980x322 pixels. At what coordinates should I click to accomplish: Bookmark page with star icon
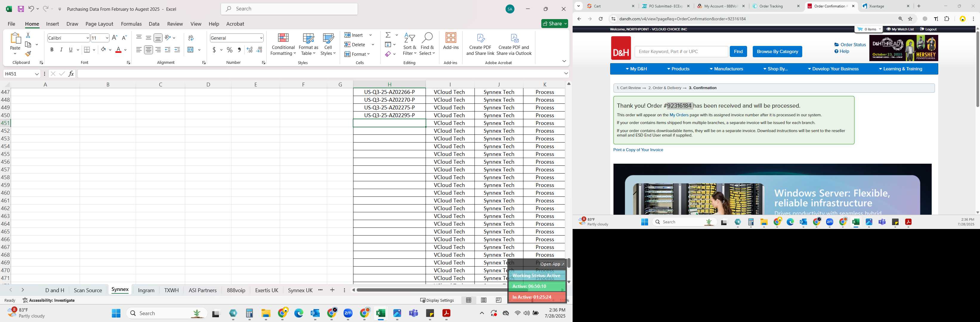[911, 19]
